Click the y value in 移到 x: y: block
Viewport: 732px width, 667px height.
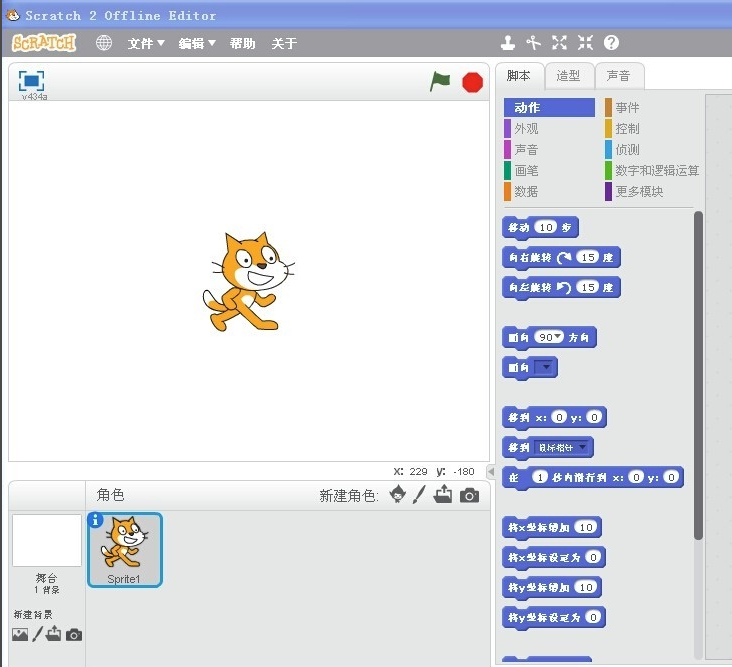pos(593,416)
